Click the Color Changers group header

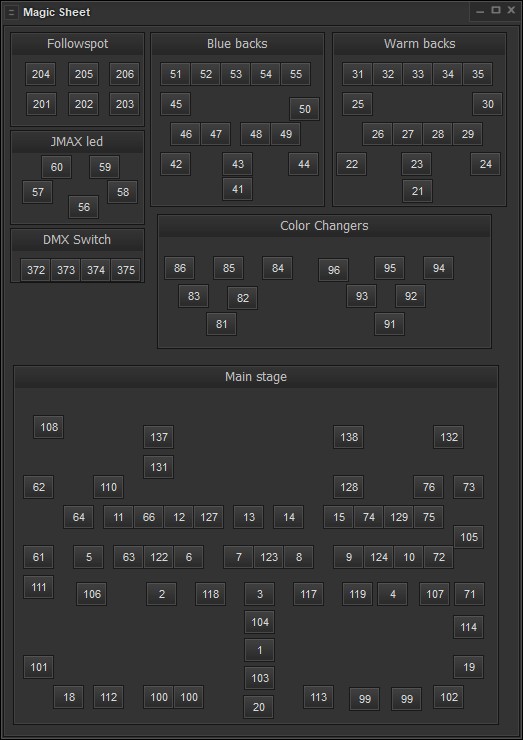point(324,226)
